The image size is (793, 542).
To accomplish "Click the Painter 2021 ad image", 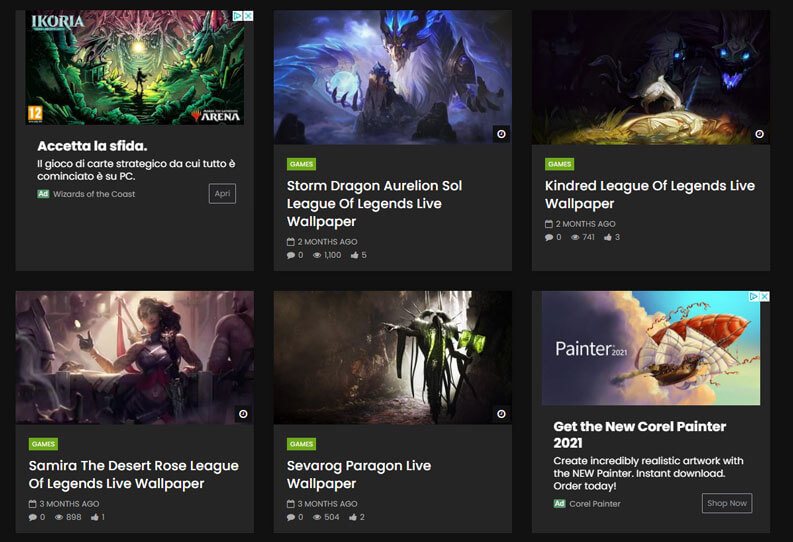I will [651, 348].
